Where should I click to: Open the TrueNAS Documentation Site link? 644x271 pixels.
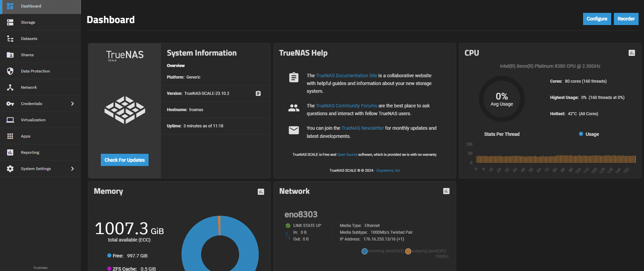coord(347,76)
